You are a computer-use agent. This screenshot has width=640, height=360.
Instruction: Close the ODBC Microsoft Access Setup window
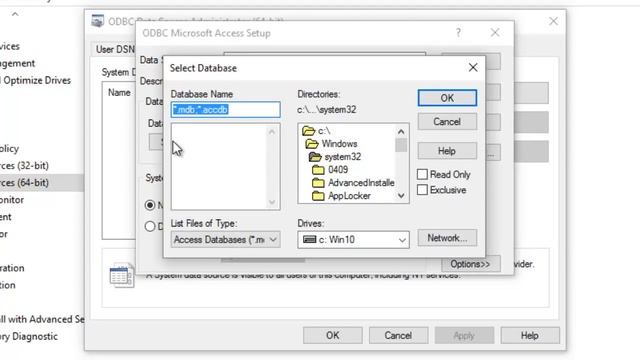click(x=495, y=33)
